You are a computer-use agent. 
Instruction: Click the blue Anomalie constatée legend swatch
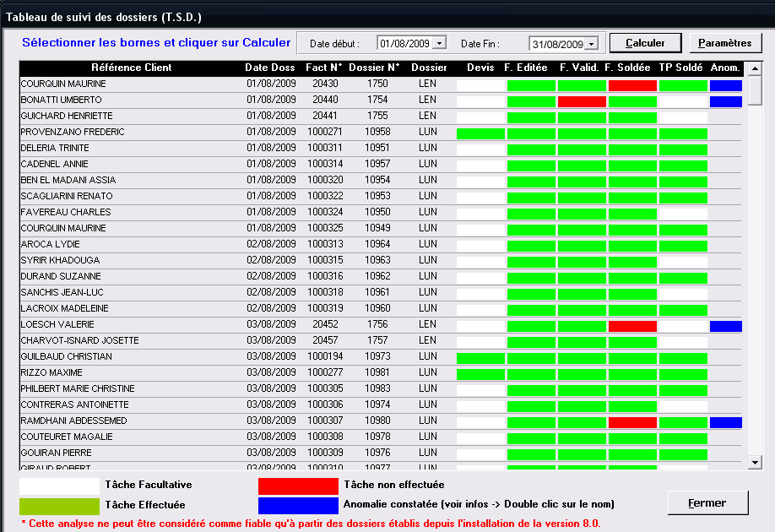[298, 506]
